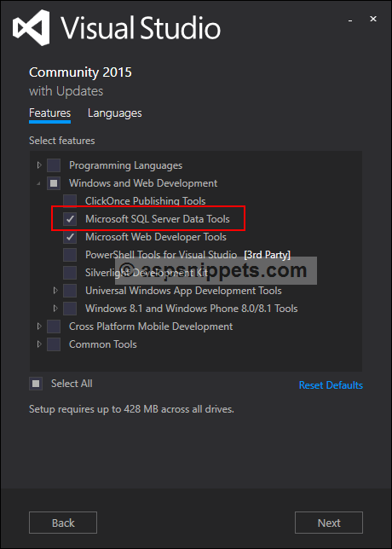Check the Programming Languages checkbox
Screen dimensions: 392x549
coord(54,165)
